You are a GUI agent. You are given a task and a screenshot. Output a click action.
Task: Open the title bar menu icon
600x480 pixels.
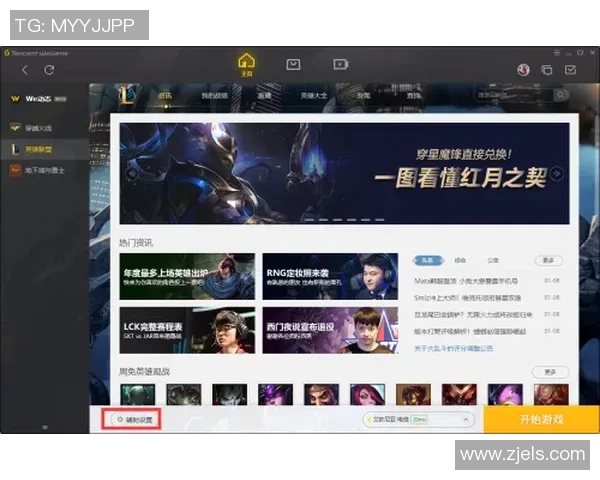(557, 52)
